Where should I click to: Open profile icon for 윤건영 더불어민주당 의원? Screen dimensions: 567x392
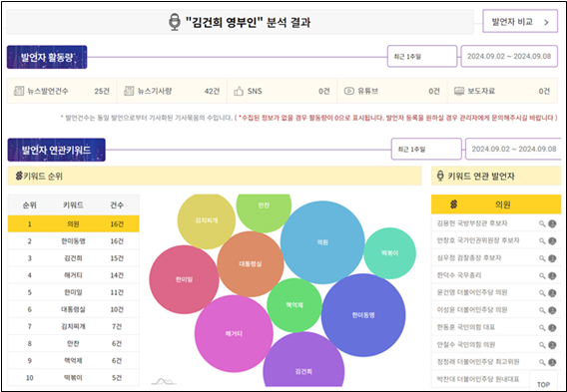pyautogui.click(x=552, y=293)
